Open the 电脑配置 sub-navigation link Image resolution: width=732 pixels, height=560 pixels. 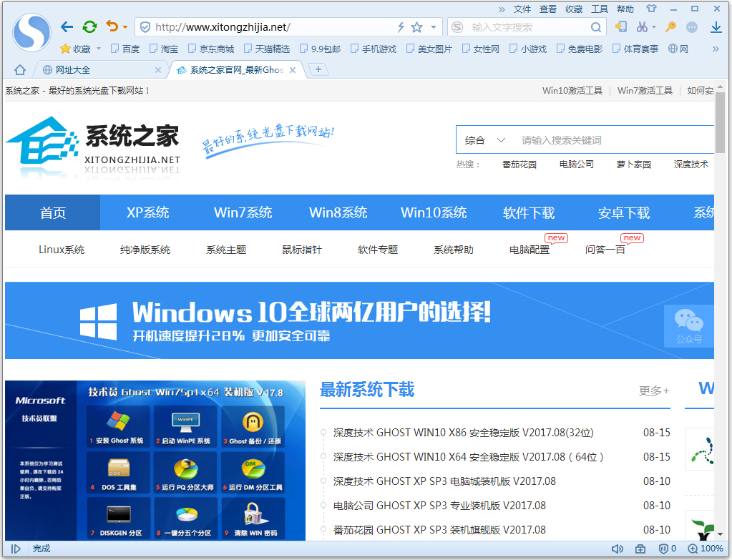point(530,250)
